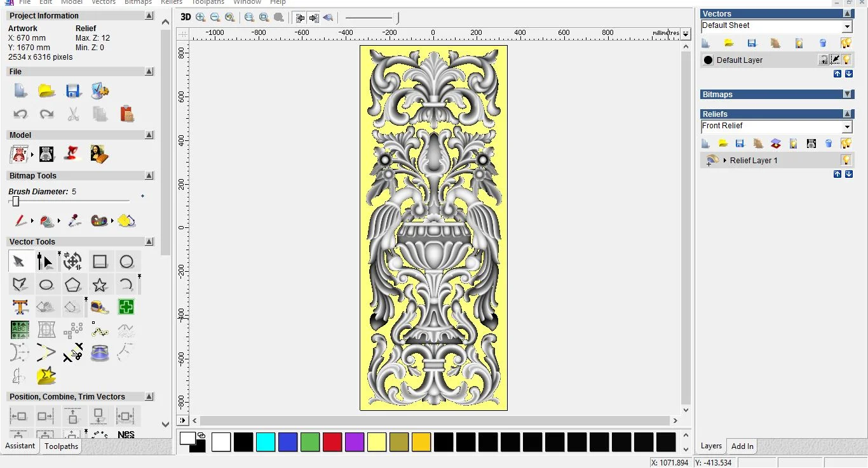Click the Brush Diameter slider handle
This screenshot has width=868, height=468.
[x=16, y=201]
